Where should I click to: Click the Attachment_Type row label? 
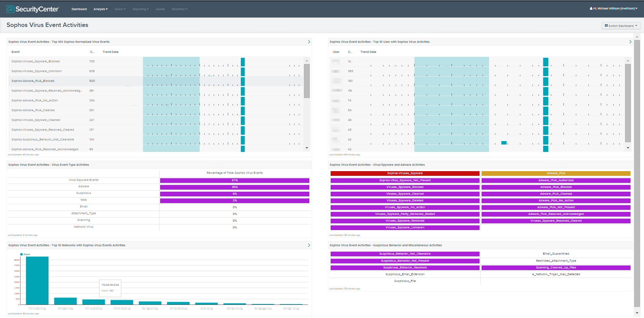point(84,214)
